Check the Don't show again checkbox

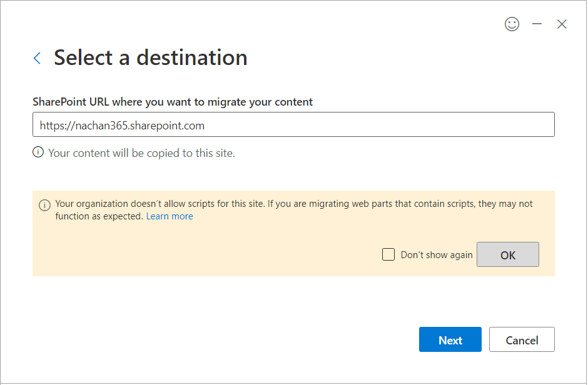pyautogui.click(x=388, y=254)
